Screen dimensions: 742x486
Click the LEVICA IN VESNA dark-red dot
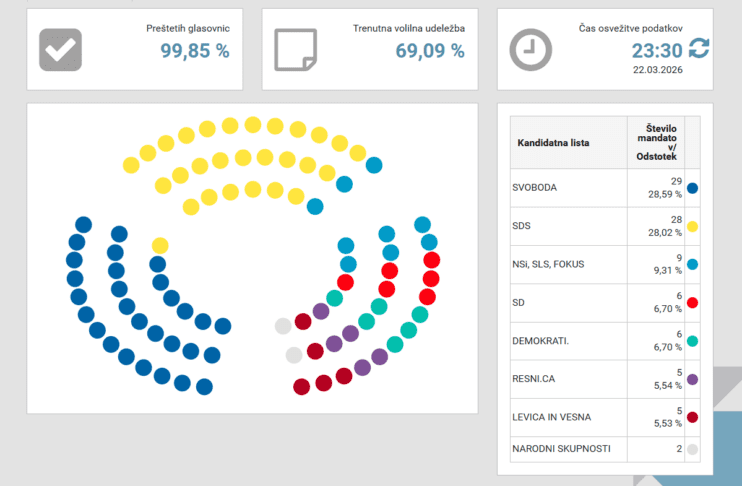(692, 418)
